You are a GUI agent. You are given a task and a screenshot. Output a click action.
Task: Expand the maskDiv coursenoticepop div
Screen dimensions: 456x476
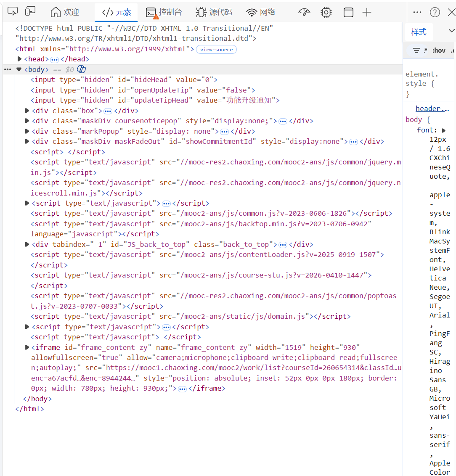point(27,121)
